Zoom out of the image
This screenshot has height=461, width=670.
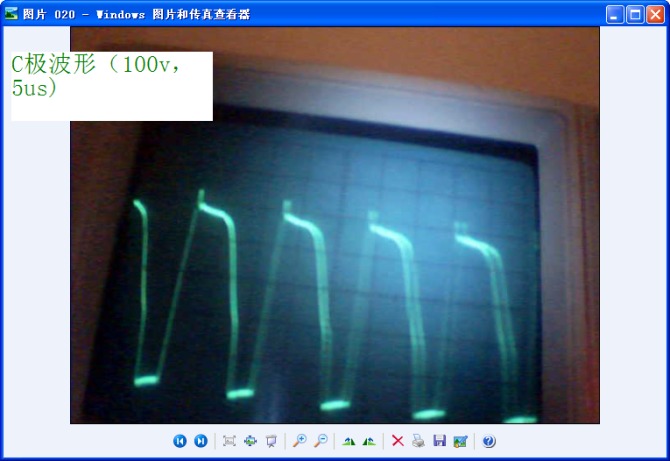[x=320, y=440]
